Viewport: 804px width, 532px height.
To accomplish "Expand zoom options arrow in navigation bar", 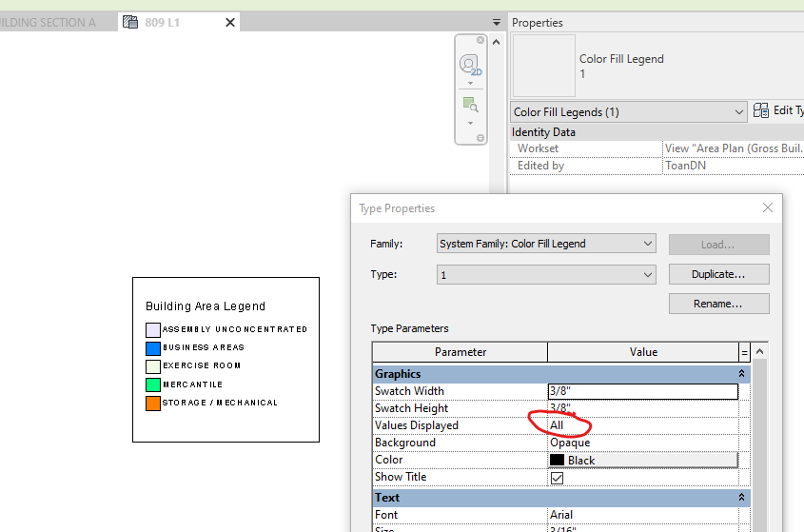I will [470, 123].
